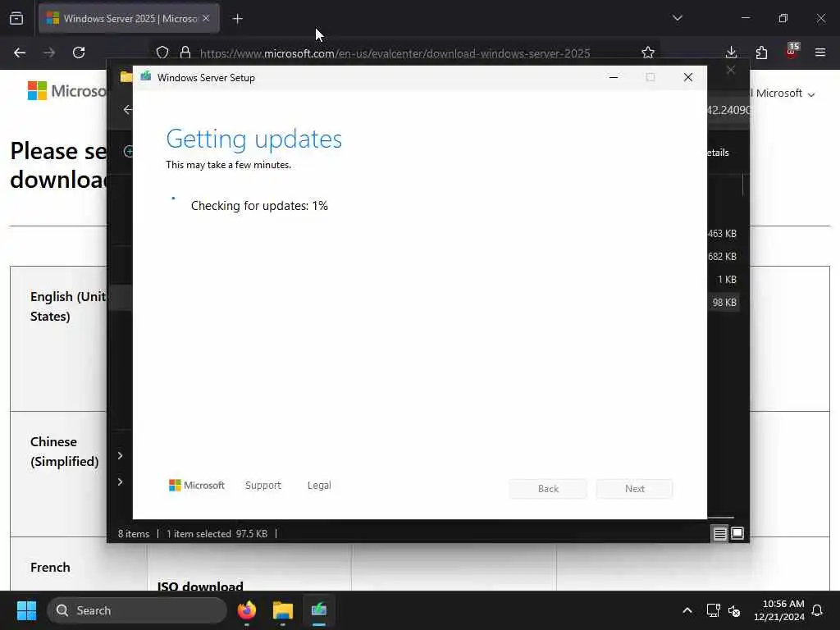Switch Explorer to large icons view

click(x=737, y=533)
